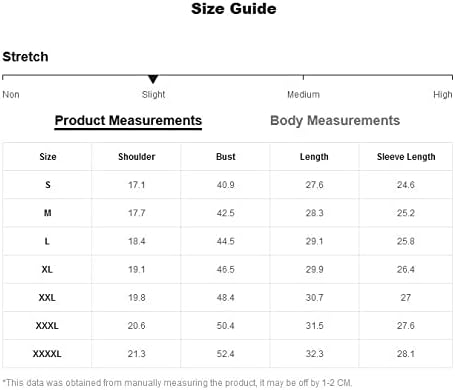This screenshot has width=455, height=390.
Task: Click the Non stretch label
Action: tap(11, 95)
